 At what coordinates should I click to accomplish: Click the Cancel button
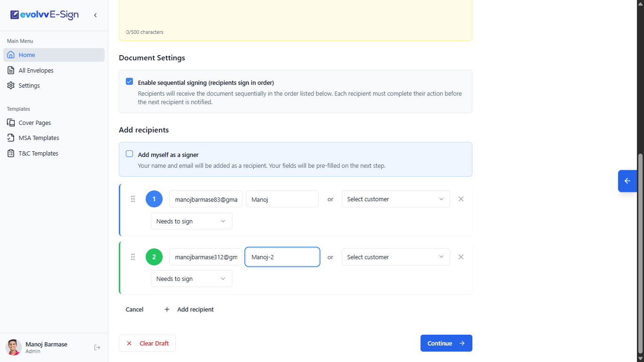tap(134, 309)
